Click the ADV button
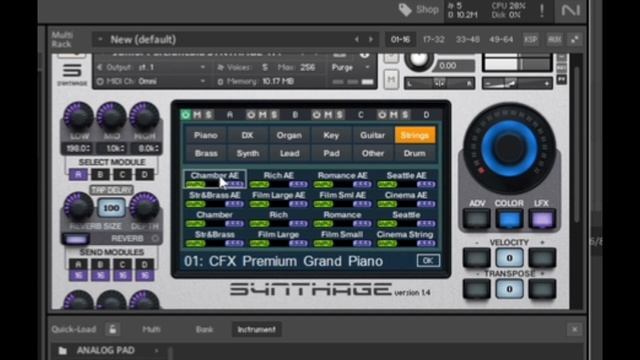Viewport: 640px width, 360px height. [x=476, y=219]
